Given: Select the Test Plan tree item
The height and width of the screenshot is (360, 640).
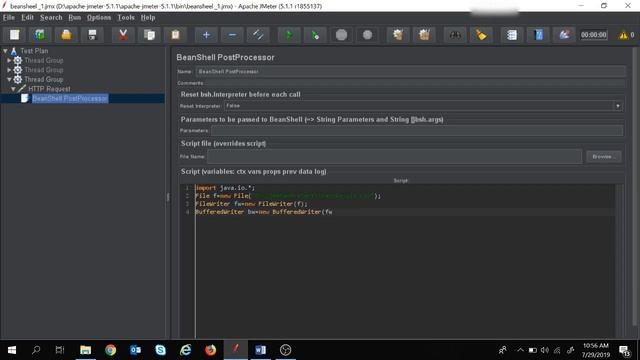Looking at the screenshot, I should (34, 51).
